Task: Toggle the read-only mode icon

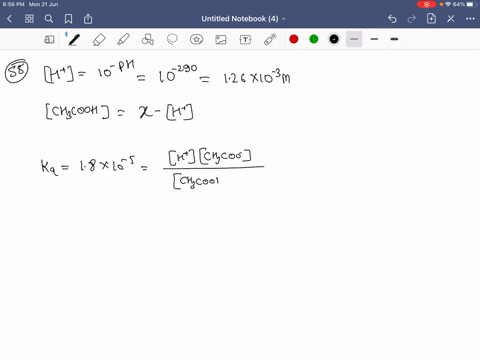Action: click(x=49, y=40)
